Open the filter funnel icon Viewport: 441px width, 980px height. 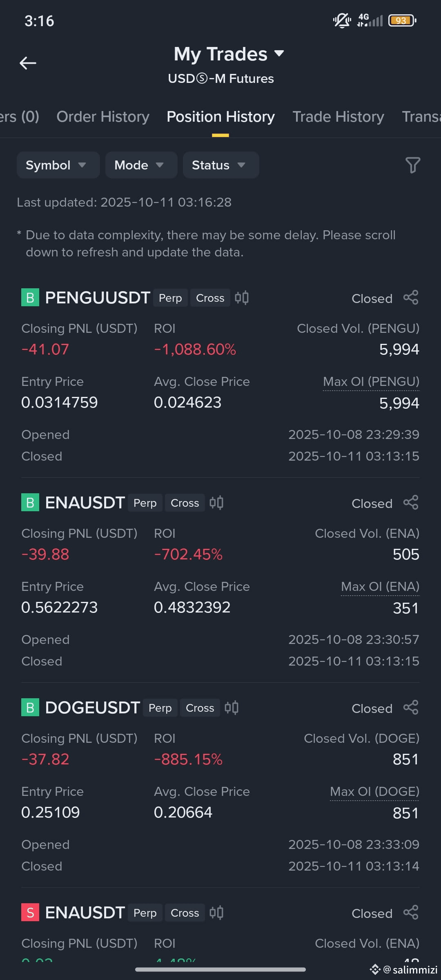(412, 165)
